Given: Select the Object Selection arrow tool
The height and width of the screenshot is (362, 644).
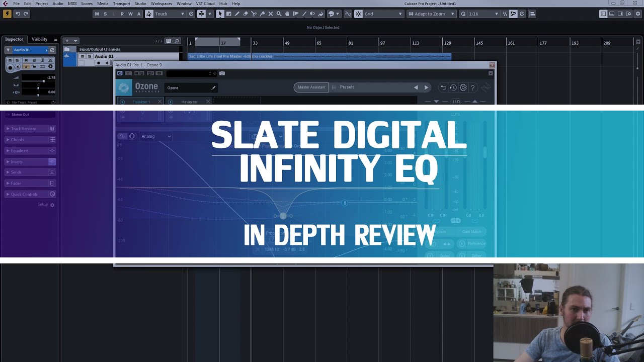Looking at the screenshot, I should point(220,14).
